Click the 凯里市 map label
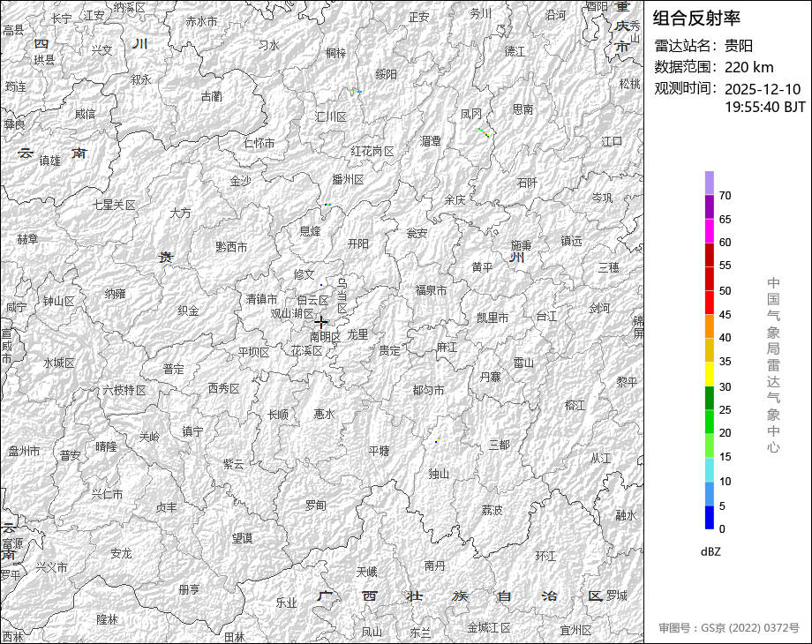 point(492,318)
